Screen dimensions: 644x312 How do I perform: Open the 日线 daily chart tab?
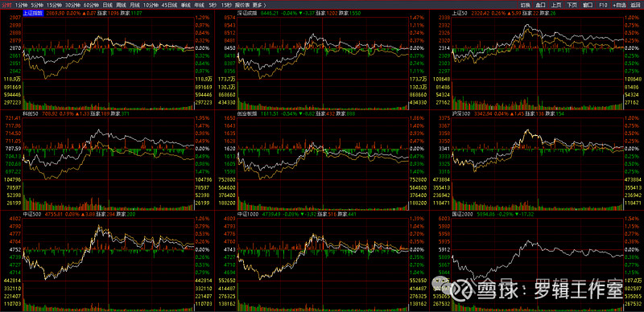tap(108, 5)
